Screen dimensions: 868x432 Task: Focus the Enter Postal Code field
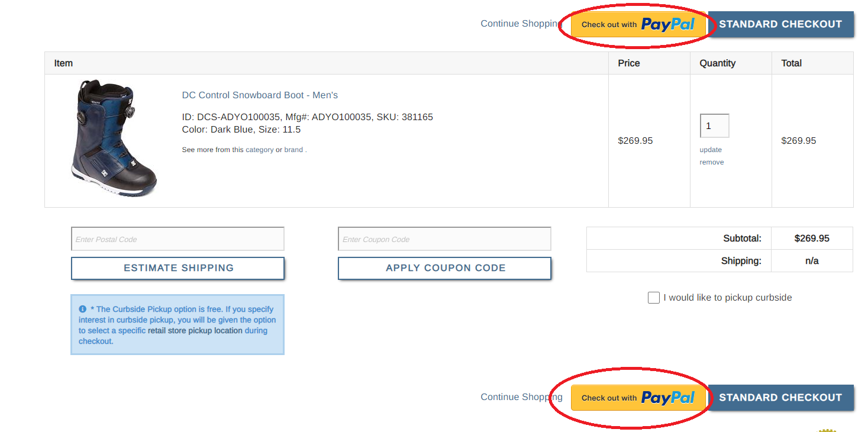178,239
